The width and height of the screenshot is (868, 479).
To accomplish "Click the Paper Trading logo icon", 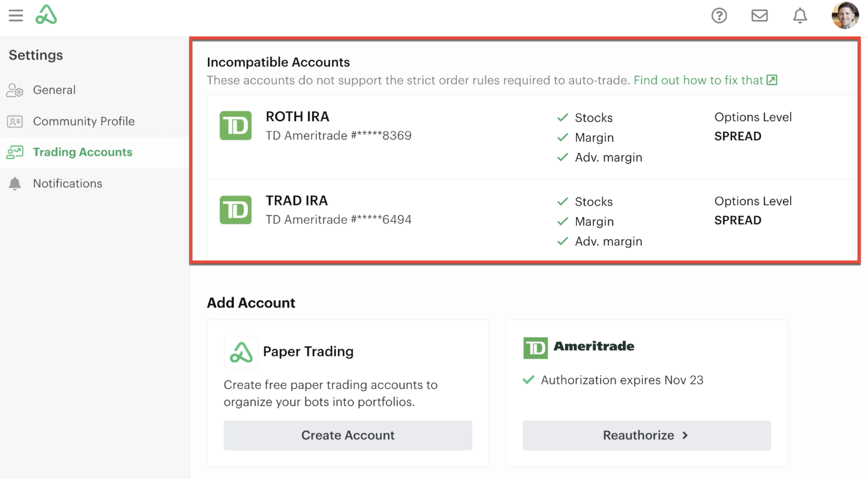I will pyautogui.click(x=241, y=352).
